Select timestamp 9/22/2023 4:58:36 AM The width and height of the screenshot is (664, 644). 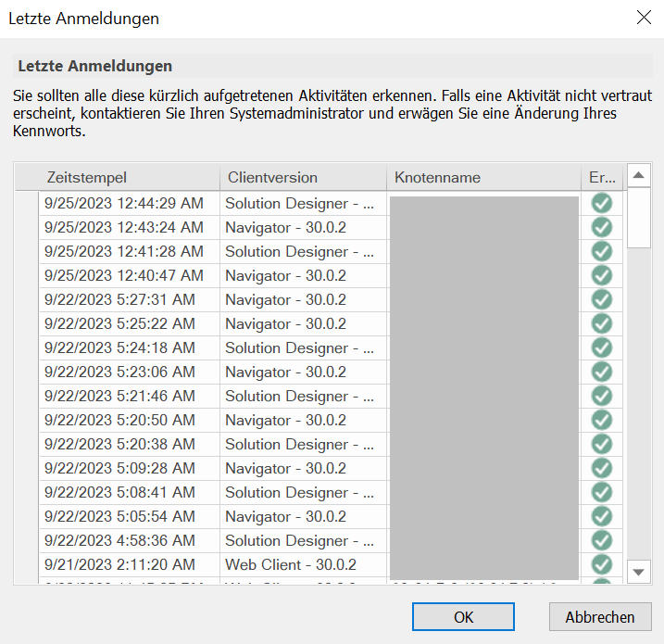point(130,540)
